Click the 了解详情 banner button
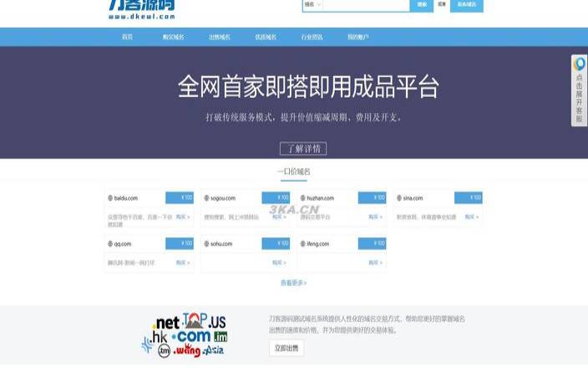The image size is (588, 368). point(303,148)
